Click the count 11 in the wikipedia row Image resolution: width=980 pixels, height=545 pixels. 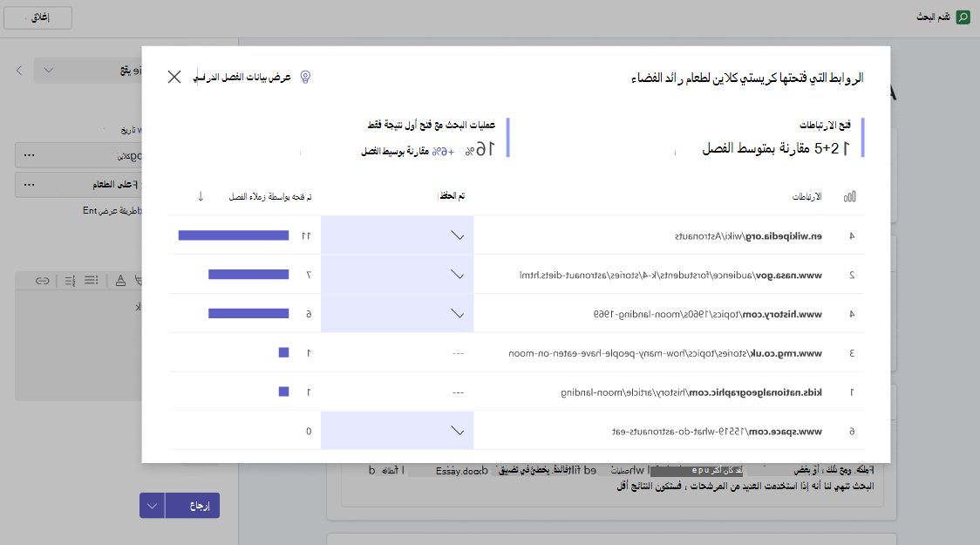tap(306, 236)
